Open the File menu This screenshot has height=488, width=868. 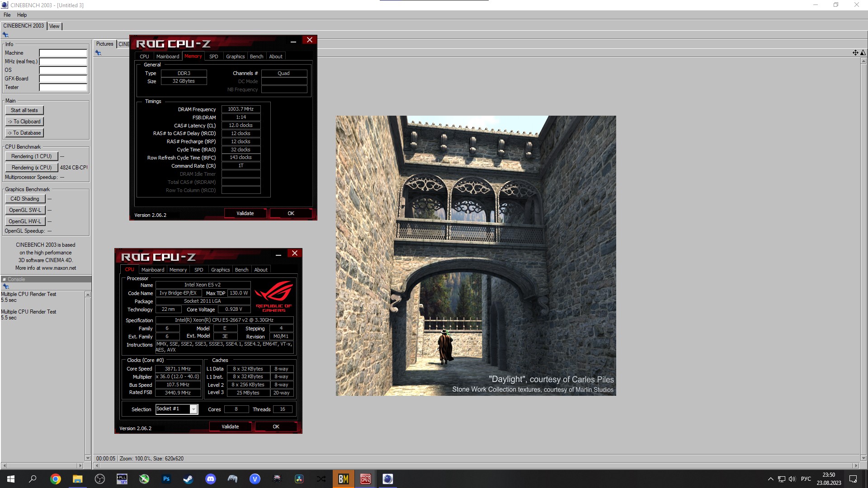(x=7, y=15)
